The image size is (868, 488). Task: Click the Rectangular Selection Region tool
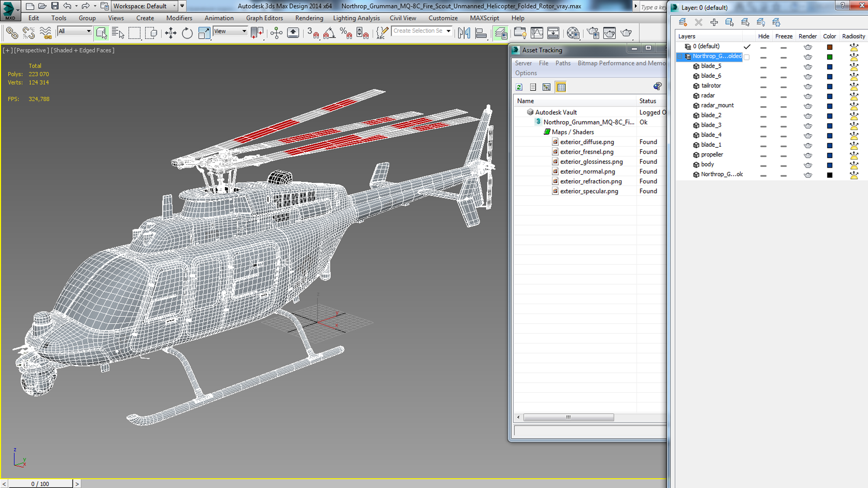point(134,33)
